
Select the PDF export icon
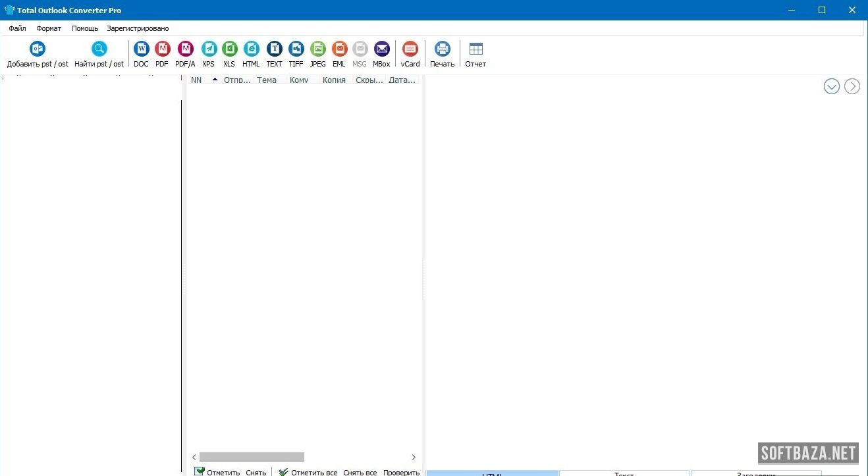point(162,49)
